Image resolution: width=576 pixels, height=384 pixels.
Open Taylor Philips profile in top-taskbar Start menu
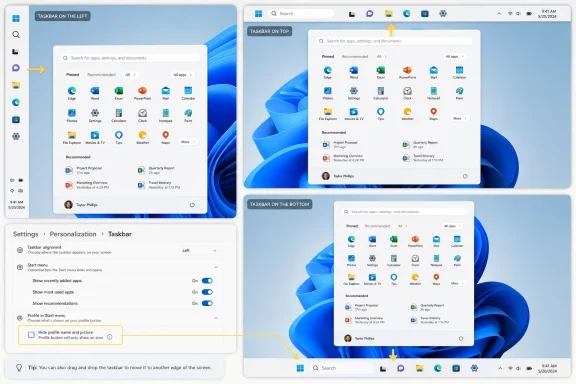338,176
